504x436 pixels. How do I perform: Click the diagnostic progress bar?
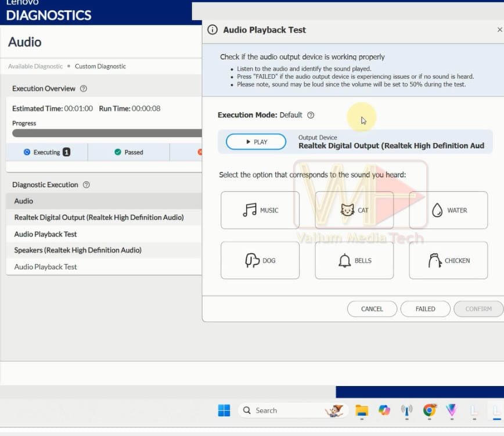(x=107, y=134)
